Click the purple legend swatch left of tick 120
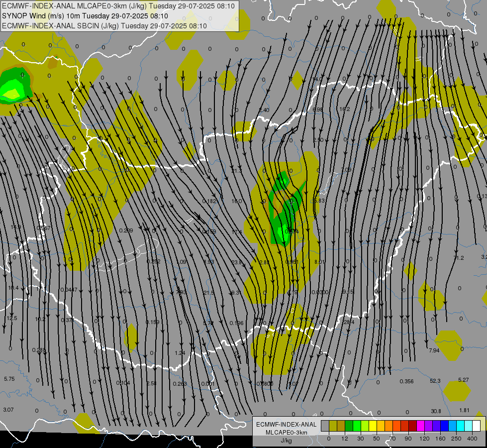The height and width of the screenshot is (448, 487). [429, 426]
